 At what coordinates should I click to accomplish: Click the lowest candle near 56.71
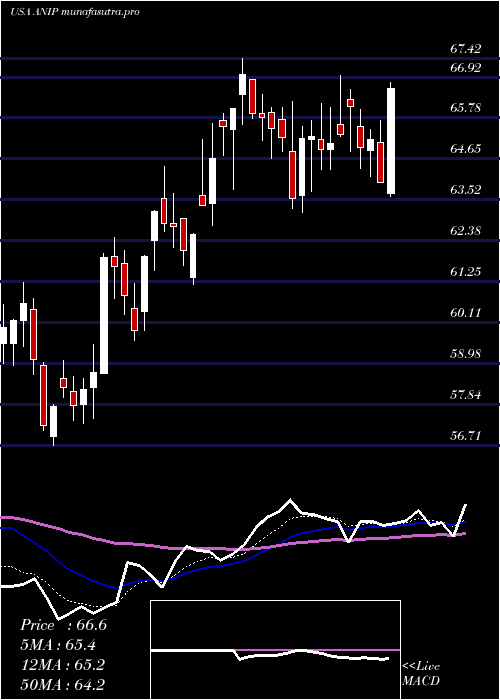[54, 425]
